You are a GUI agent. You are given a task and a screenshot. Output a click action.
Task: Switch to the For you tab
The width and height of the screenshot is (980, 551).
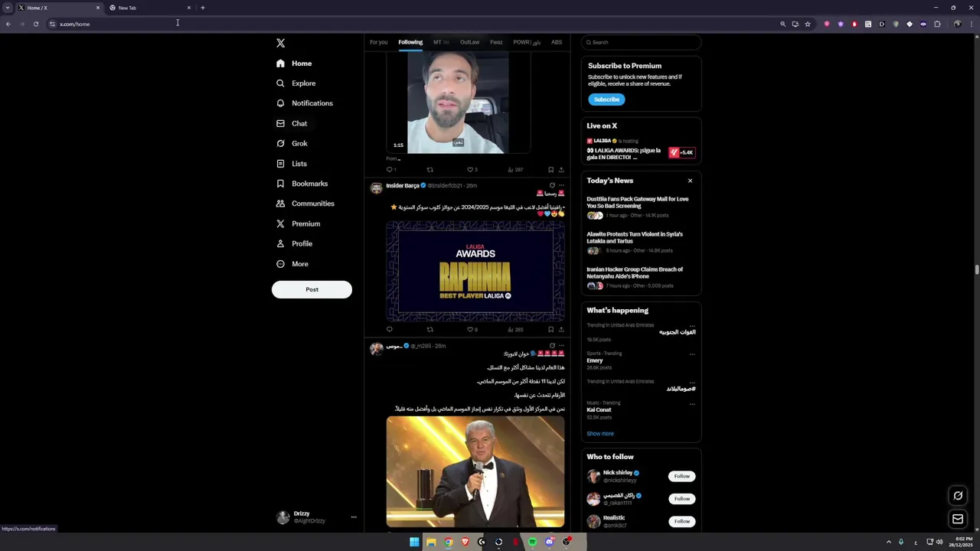tap(378, 42)
